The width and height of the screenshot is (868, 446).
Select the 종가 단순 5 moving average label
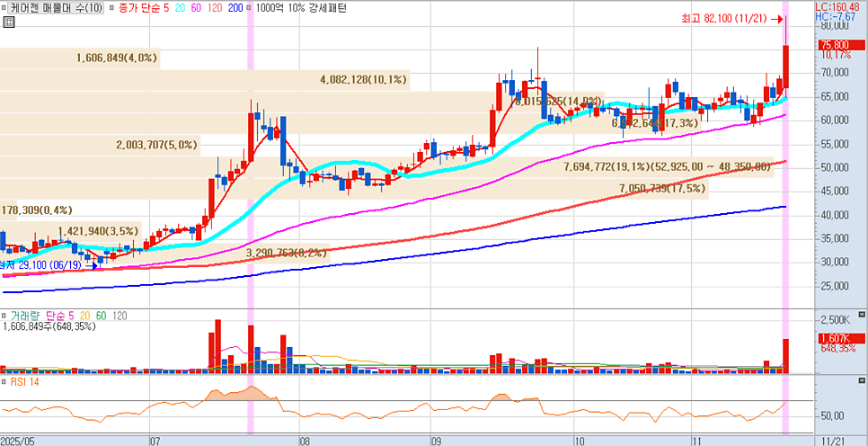tap(144, 9)
